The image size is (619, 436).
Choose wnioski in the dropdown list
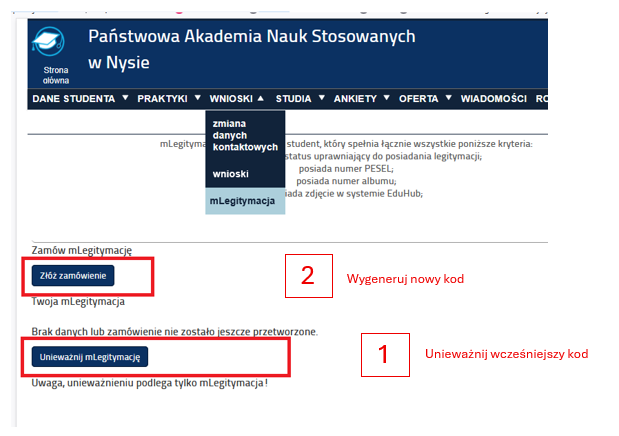[x=231, y=174]
